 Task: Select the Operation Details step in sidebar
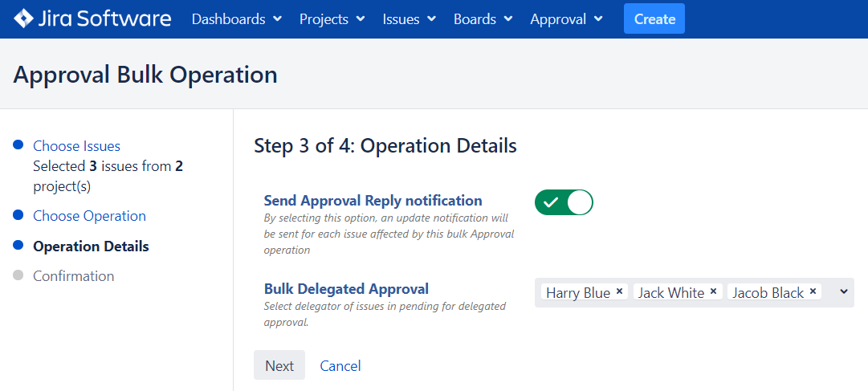tap(91, 246)
